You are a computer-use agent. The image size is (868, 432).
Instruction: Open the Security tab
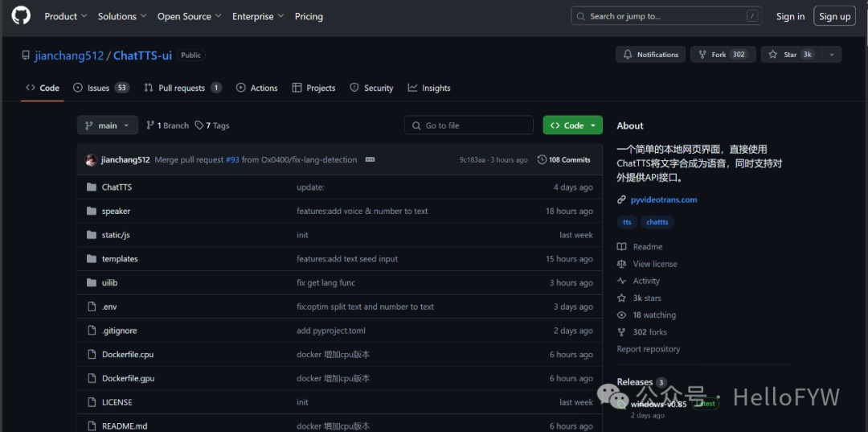point(371,88)
